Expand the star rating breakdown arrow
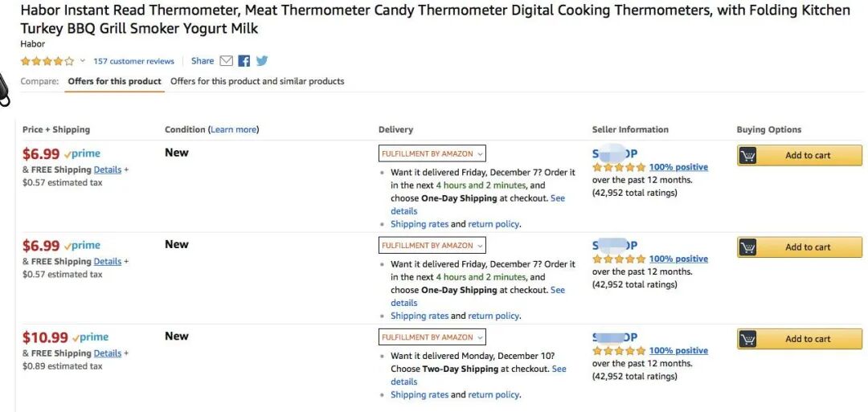This screenshot has width=868, height=412. pos(82,61)
